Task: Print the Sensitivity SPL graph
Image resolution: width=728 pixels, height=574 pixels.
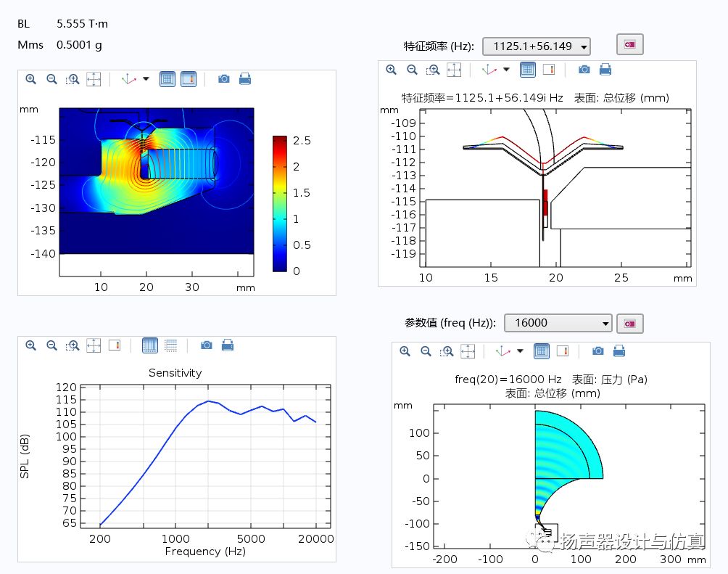Action: coord(227,345)
